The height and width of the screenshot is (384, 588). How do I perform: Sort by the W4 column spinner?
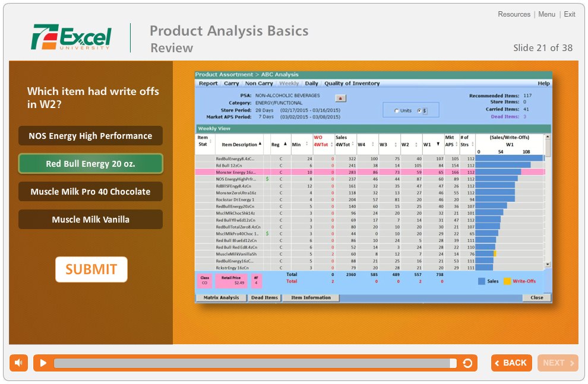pos(373,144)
